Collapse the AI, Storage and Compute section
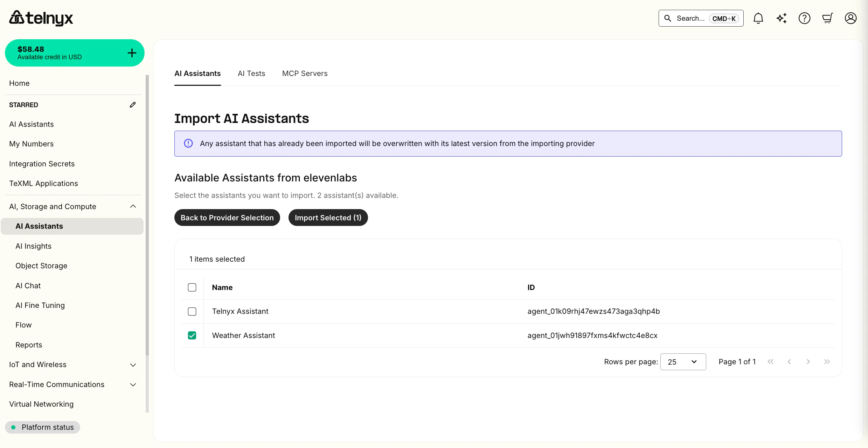Screen dimensions: 868x448 (x=133, y=206)
